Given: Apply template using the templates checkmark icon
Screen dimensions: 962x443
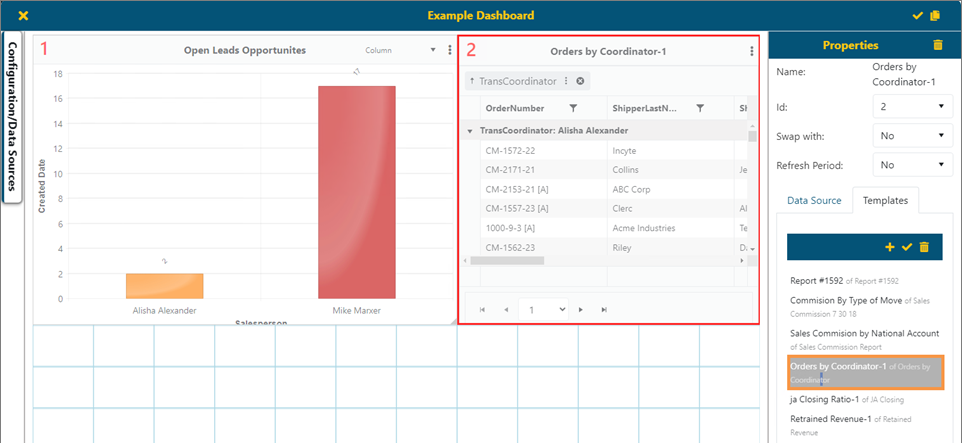Looking at the screenshot, I should 907,246.
